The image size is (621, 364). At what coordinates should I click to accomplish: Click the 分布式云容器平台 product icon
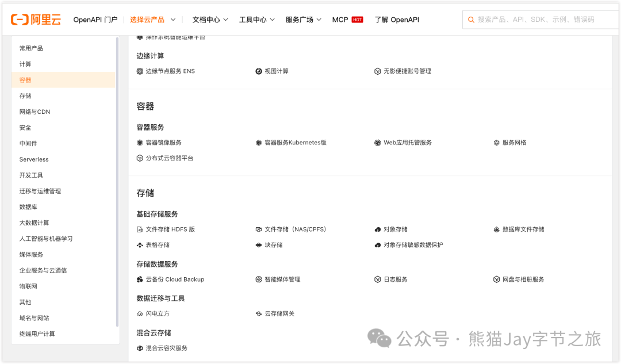click(140, 158)
